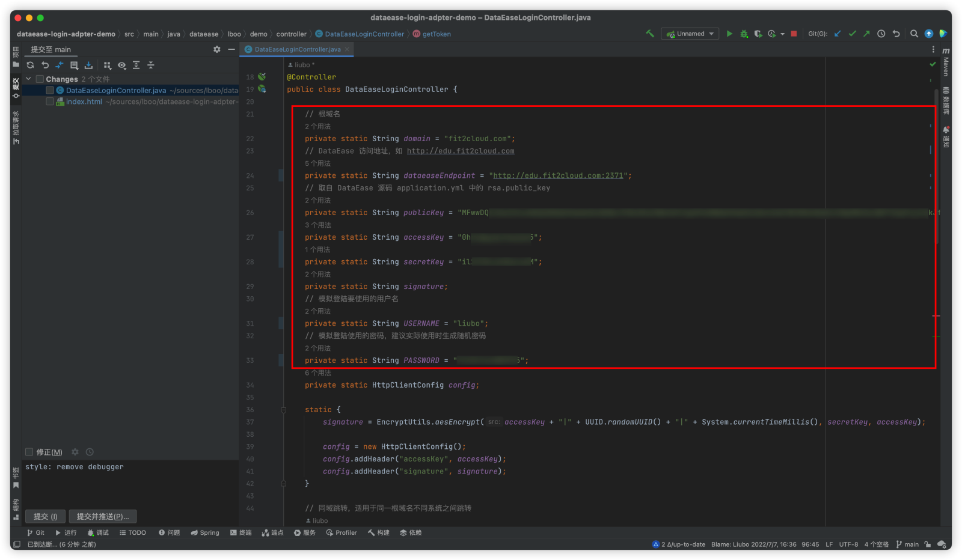
Task: Click the 提交并推送(P) commit and push button
Action: pos(102,516)
